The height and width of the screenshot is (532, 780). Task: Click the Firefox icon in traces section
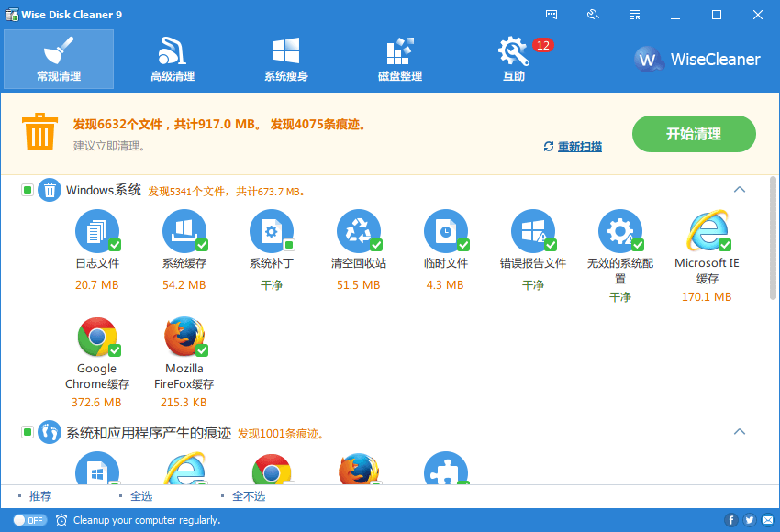point(359,469)
